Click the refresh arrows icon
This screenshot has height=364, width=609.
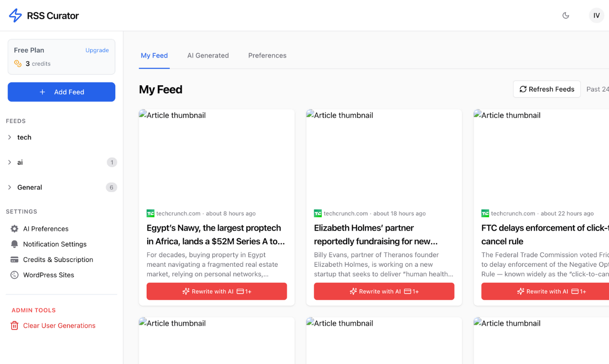pyautogui.click(x=523, y=89)
